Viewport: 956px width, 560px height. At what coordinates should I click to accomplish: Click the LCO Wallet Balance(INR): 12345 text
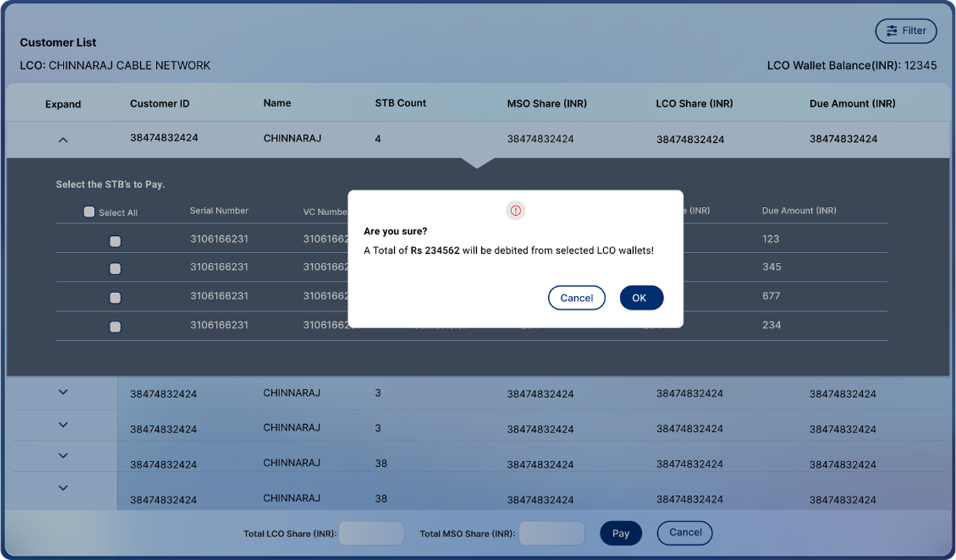pyautogui.click(x=852, y=66)
